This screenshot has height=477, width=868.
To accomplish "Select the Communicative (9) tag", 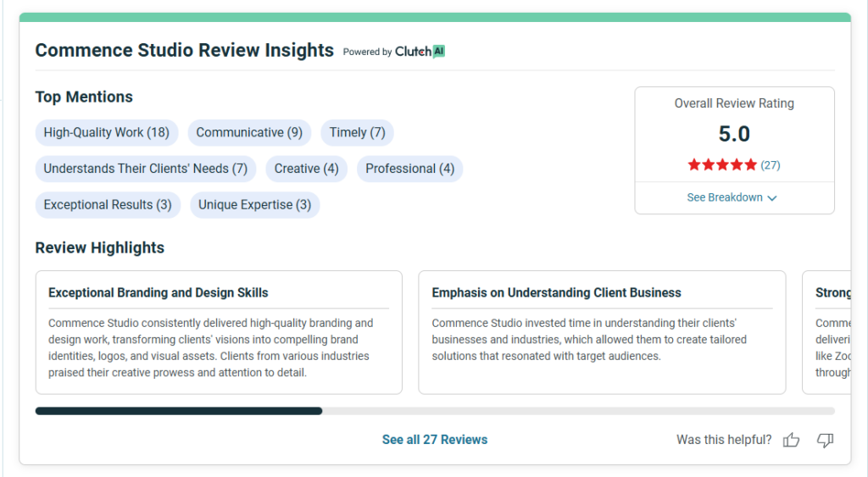I will (249, 133).
